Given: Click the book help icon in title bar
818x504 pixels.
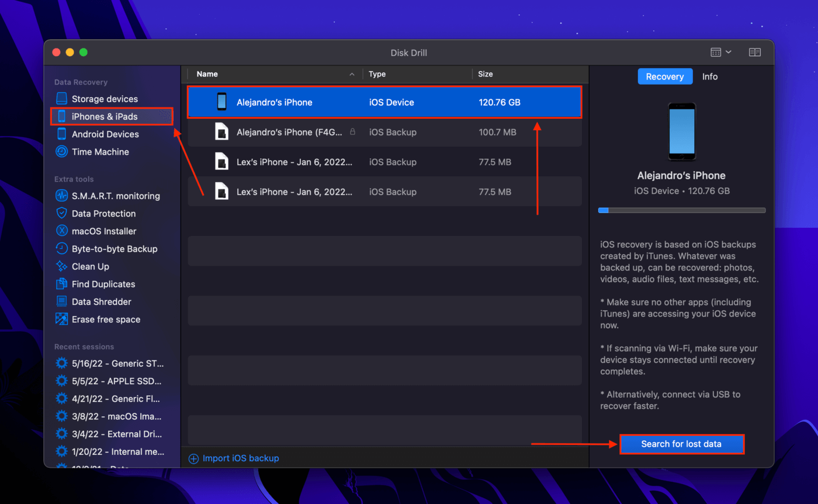Looking at the screenshot, I should coord(755,52).
